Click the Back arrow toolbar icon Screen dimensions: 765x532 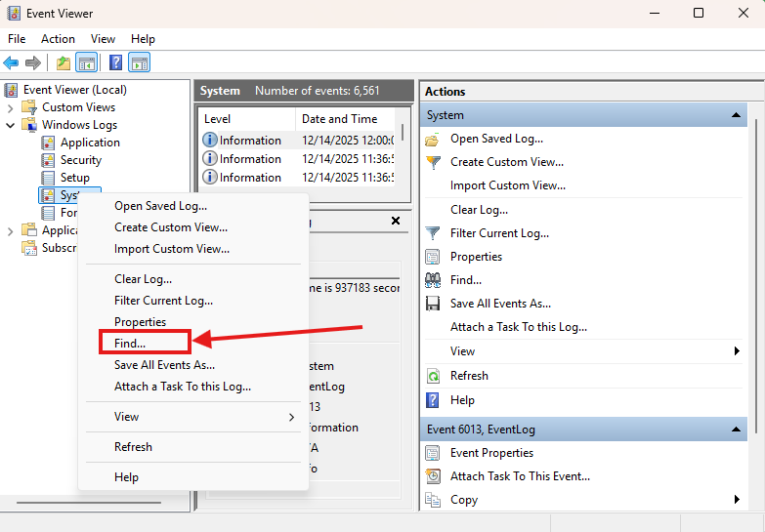coord(11,62)
